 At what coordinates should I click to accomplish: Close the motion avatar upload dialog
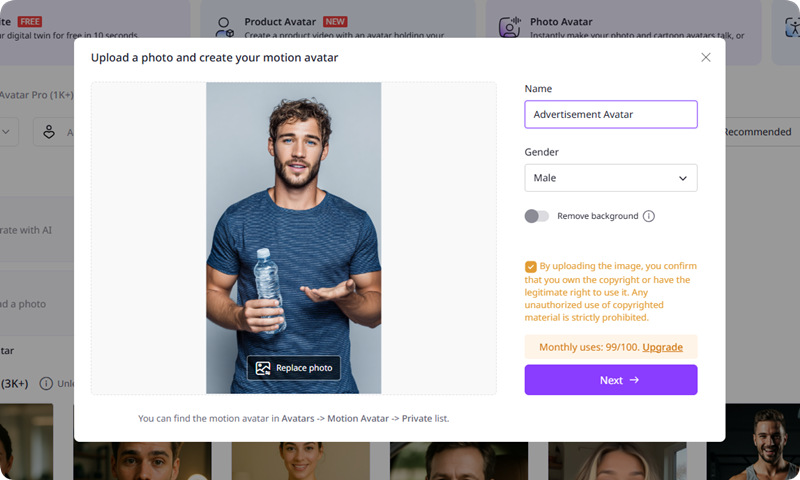pyautogui.click(x=706, y=58)
